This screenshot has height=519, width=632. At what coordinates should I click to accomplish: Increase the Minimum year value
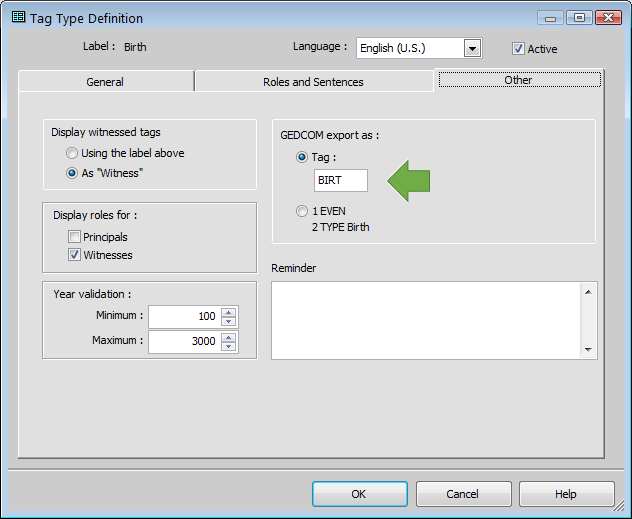pos(229,312)
